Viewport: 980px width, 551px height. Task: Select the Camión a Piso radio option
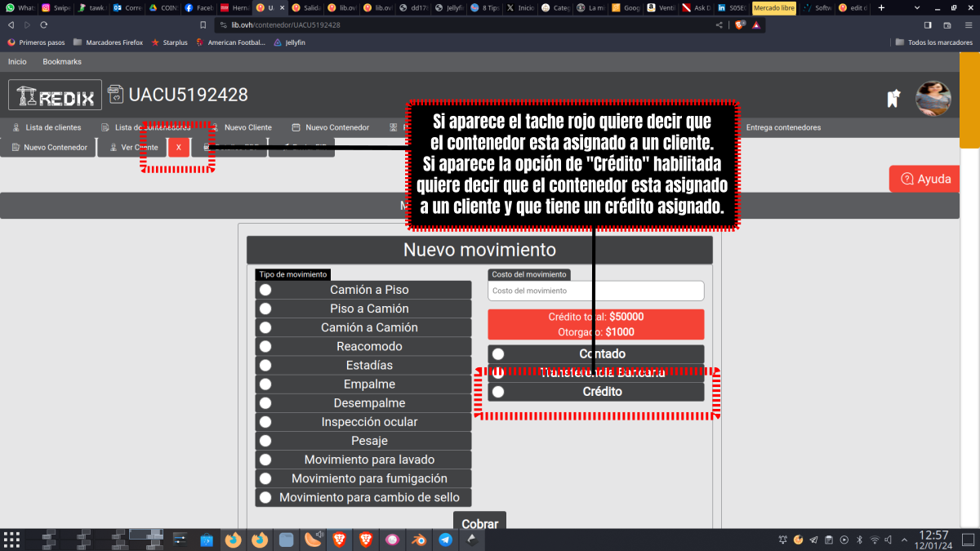pyautogui.click(x=265, y=290)
